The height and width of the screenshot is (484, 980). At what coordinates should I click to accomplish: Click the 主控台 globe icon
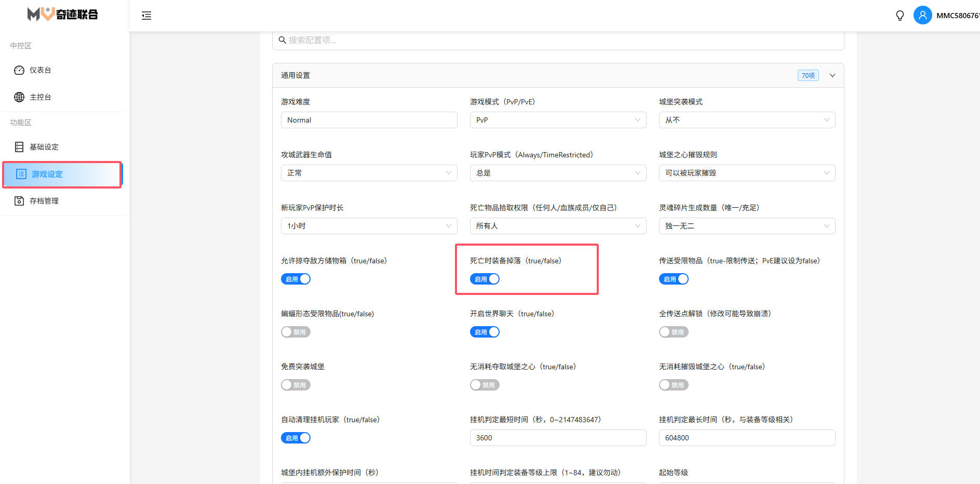[19, 97]
